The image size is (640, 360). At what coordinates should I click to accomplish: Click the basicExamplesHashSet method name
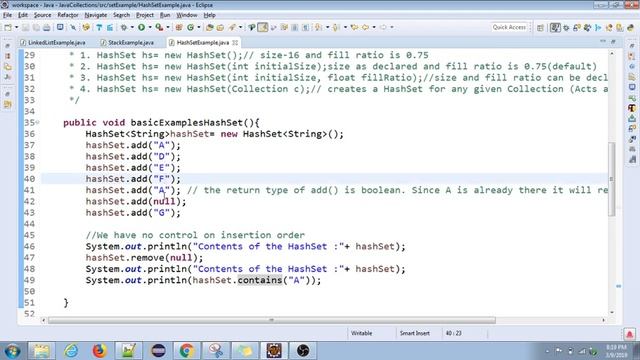(187, 122)
